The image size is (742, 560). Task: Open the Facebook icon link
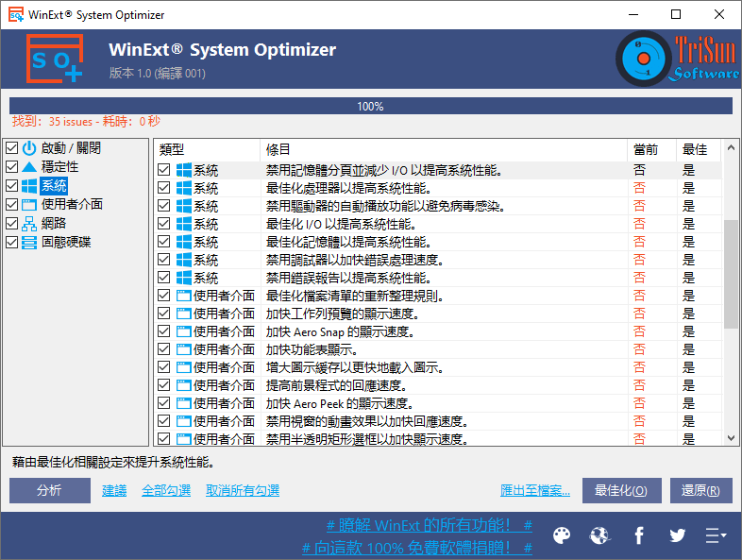(x=639, y=535)
